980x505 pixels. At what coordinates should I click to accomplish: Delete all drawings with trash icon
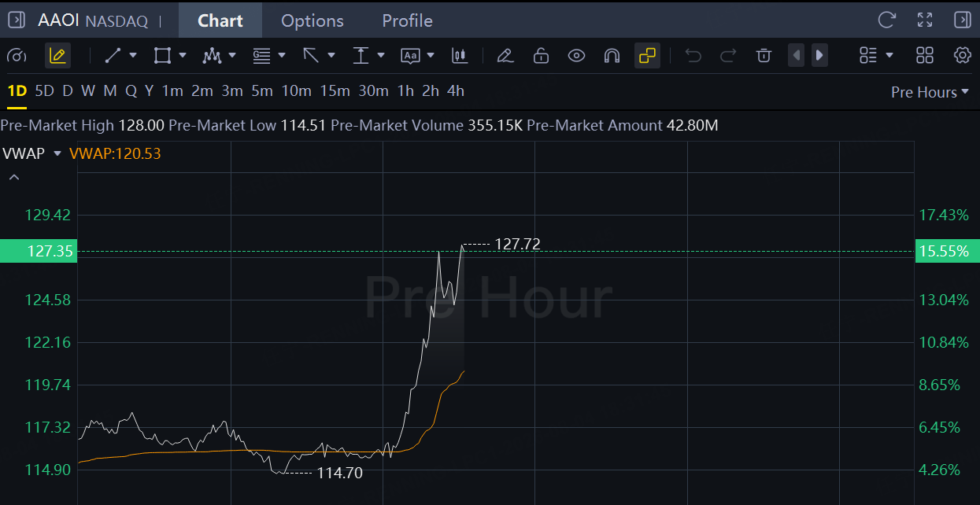point(764,56)
